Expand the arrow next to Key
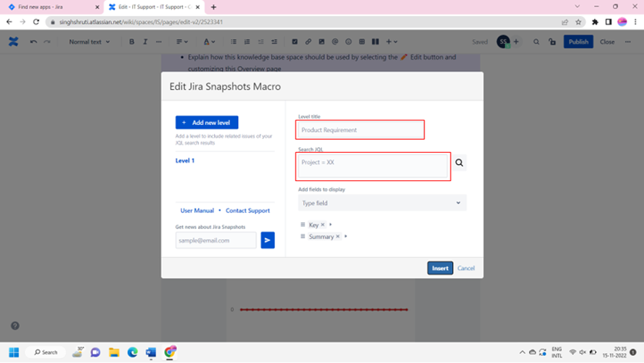Screen dimensions: 644x363 point(331,225)
